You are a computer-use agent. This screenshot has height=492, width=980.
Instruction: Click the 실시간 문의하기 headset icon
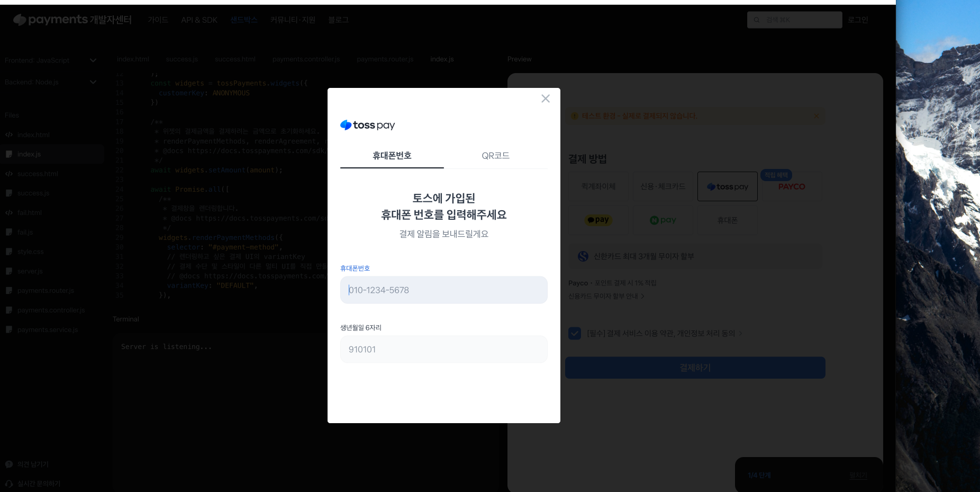pos(9,484)
